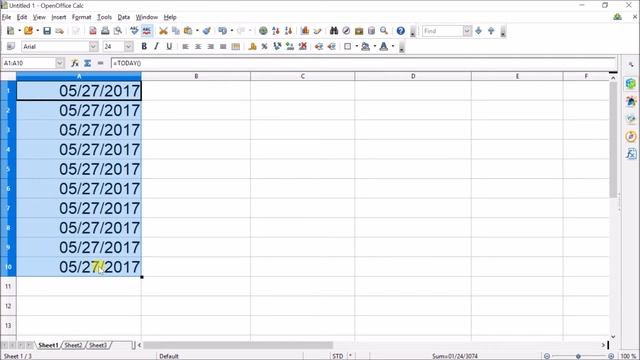The width and height of the screenshot is (640, 360).
Task: Expand the Find box dropdown
Action: [467, 31]
